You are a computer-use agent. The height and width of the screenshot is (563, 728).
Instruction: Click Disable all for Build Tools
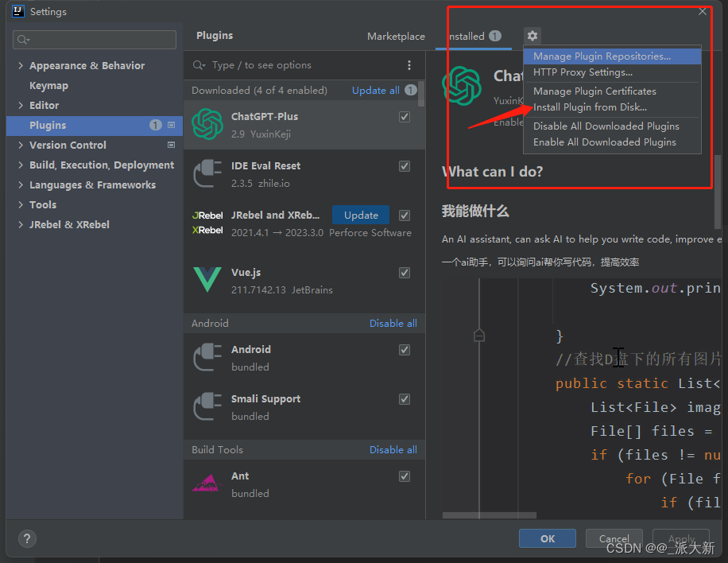(x=393, y=449)
